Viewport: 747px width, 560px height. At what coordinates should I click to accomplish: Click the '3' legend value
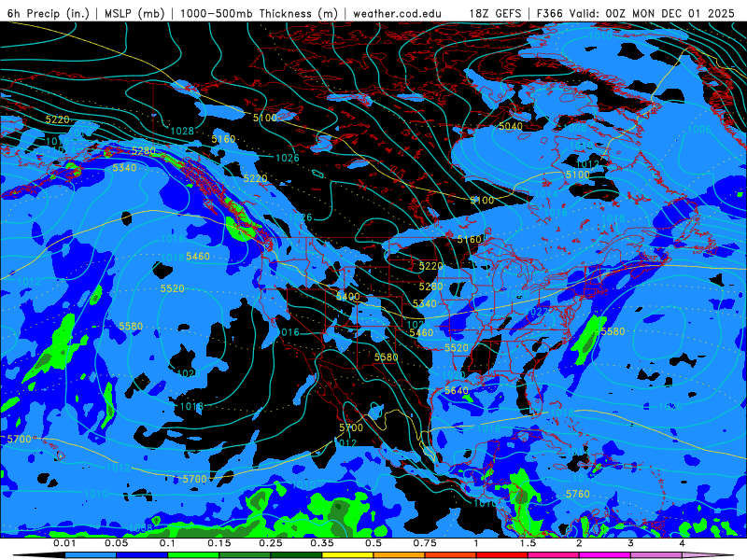point(631,543)
